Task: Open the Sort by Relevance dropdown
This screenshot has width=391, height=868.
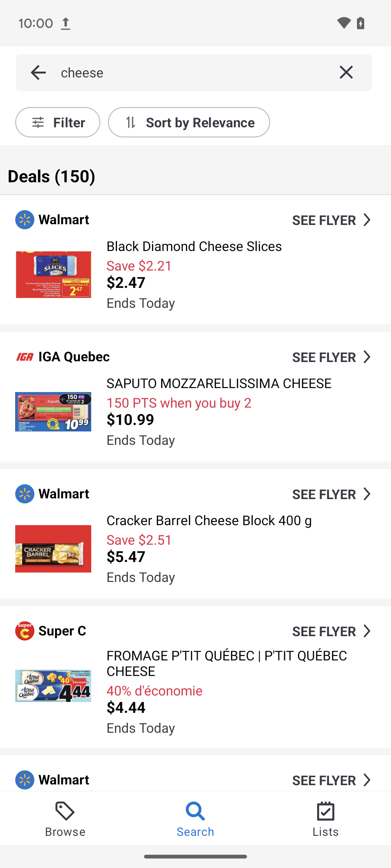Action: pos(189,123)
